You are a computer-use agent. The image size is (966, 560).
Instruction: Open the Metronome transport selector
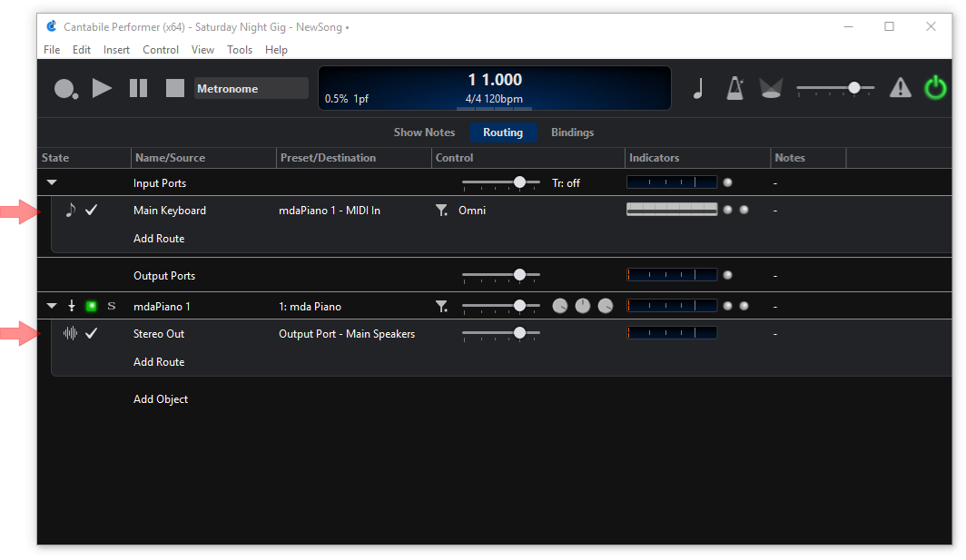click(x=251, y=88)
